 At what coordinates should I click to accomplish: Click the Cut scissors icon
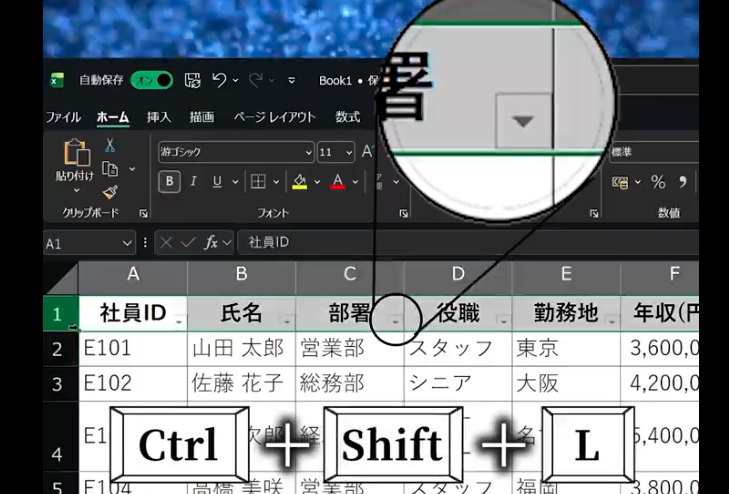point(110,146)
